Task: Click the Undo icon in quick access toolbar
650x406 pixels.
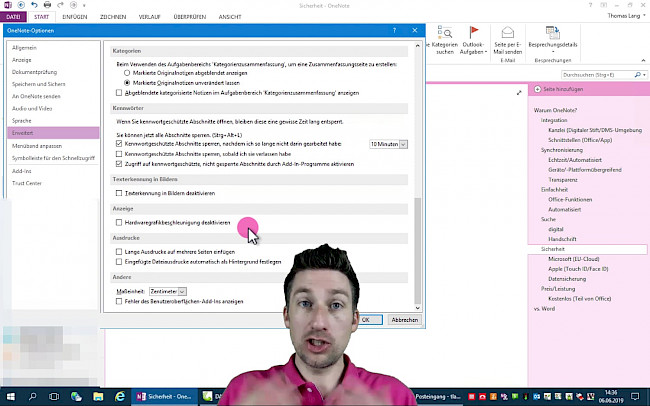Action: click(34, 5)
